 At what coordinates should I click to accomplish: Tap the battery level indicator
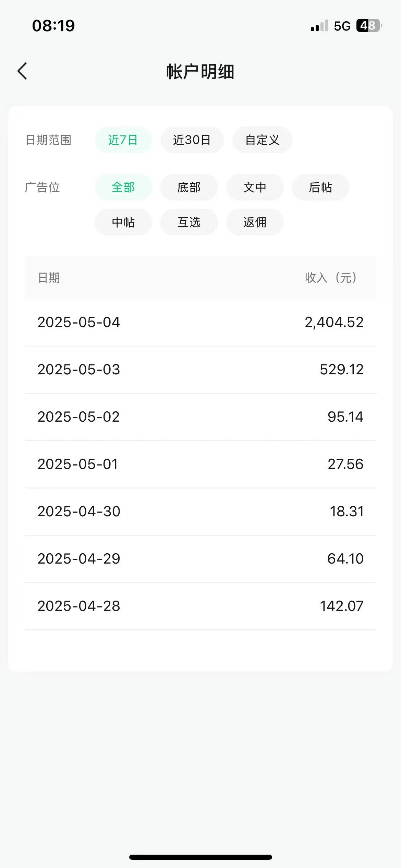pos(369,26)
